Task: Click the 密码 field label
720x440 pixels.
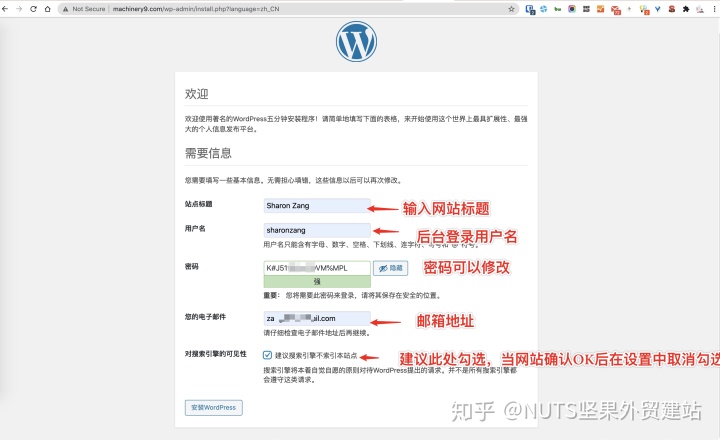Action: point(191,266)
